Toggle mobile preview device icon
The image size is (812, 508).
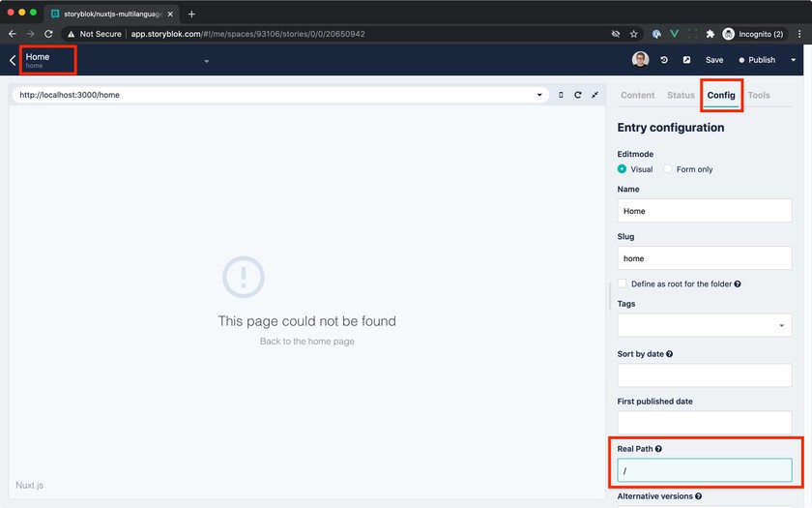pyautogui.click(x=561, y=95)
